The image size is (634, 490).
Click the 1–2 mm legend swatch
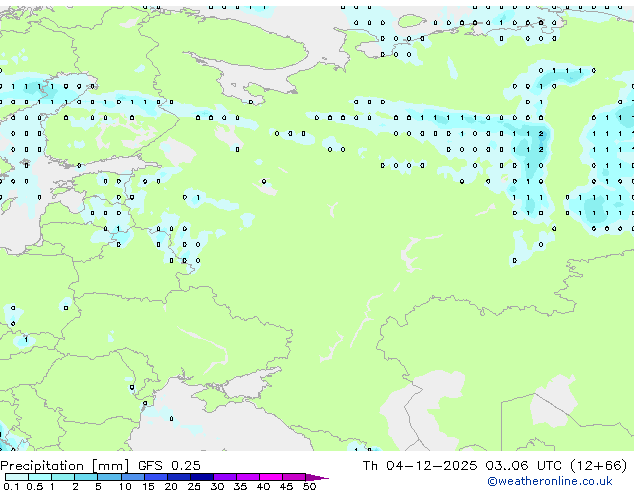click(63, 477)
